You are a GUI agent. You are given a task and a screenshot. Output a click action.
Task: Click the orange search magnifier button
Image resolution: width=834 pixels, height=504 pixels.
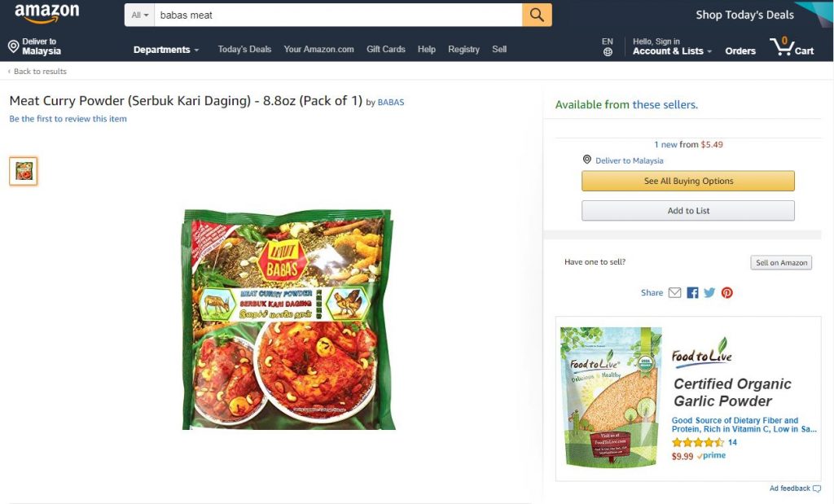(x=537, y=15)
